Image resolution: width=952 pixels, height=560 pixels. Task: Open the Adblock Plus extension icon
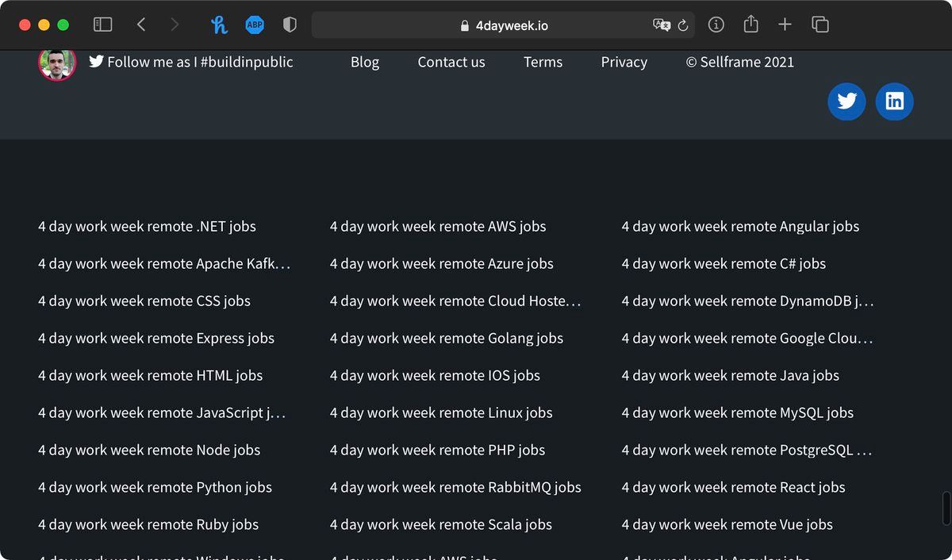[x=255, y=25]
